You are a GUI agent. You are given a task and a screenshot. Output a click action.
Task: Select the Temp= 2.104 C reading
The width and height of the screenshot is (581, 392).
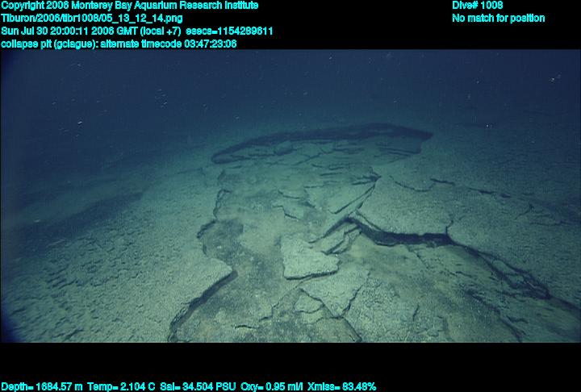click(121, 387)
